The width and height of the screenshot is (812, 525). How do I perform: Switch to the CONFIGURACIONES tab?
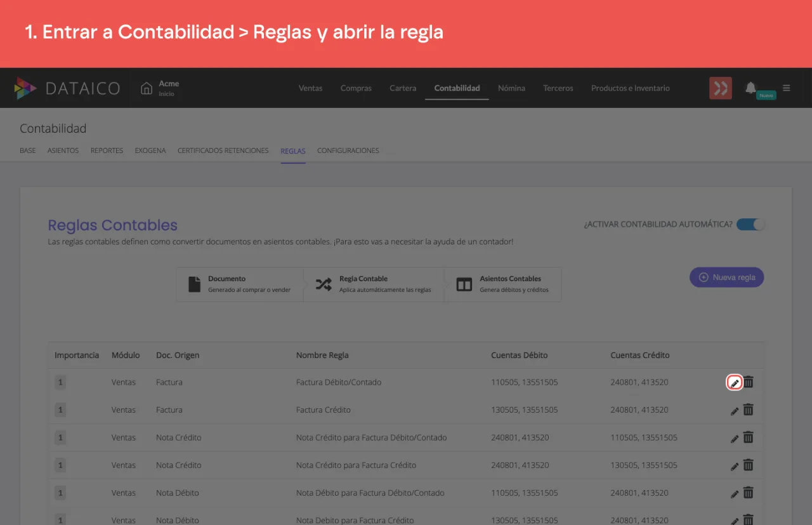click(x=348, y=151)
